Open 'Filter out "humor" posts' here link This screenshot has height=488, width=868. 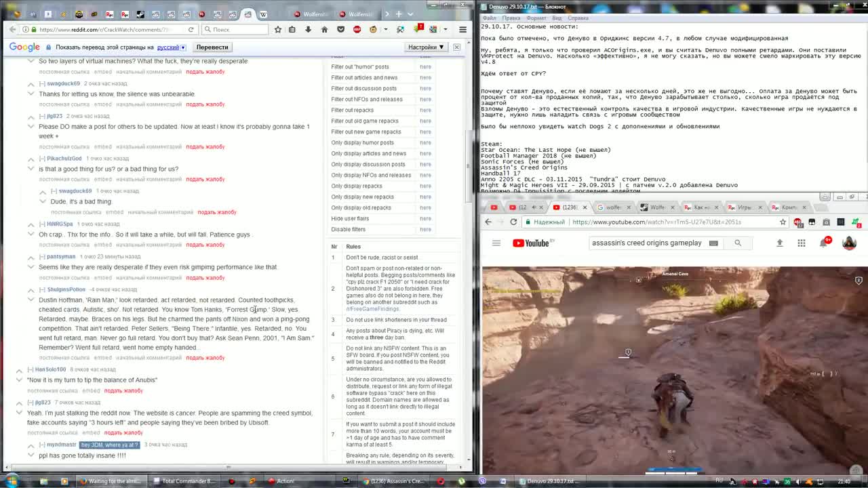[425, 66]
